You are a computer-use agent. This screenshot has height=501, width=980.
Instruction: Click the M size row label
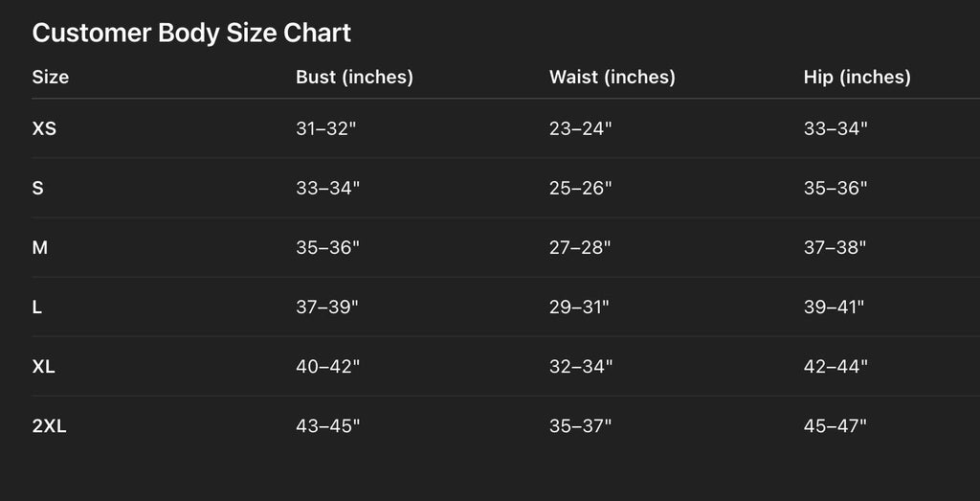pyautogui.click(x=40, y=248)
